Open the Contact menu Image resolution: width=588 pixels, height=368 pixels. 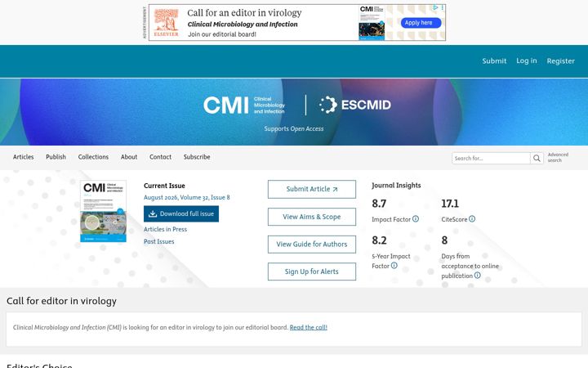coord(161,157)
